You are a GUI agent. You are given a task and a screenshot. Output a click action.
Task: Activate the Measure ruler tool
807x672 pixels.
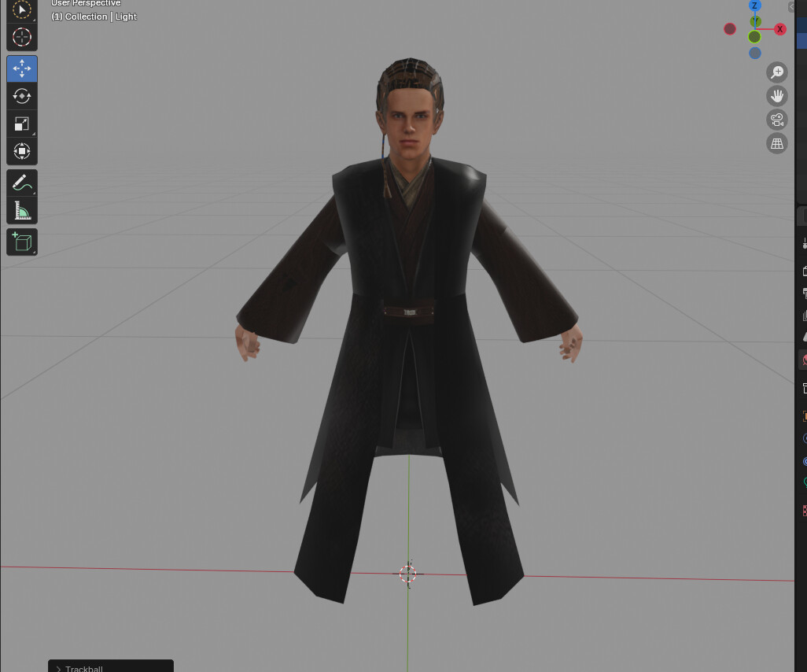(21, 211)
